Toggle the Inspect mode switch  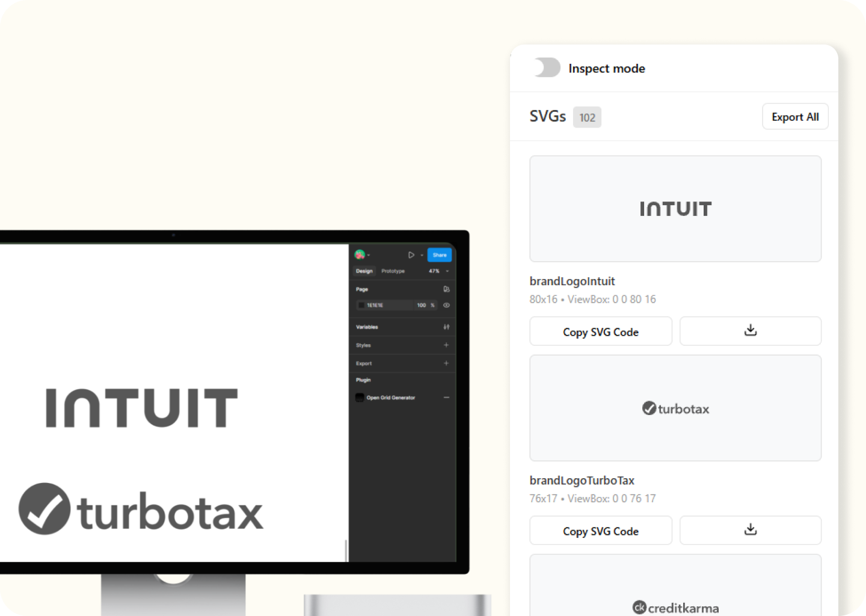pyautogui.click(x=547, y=68)
